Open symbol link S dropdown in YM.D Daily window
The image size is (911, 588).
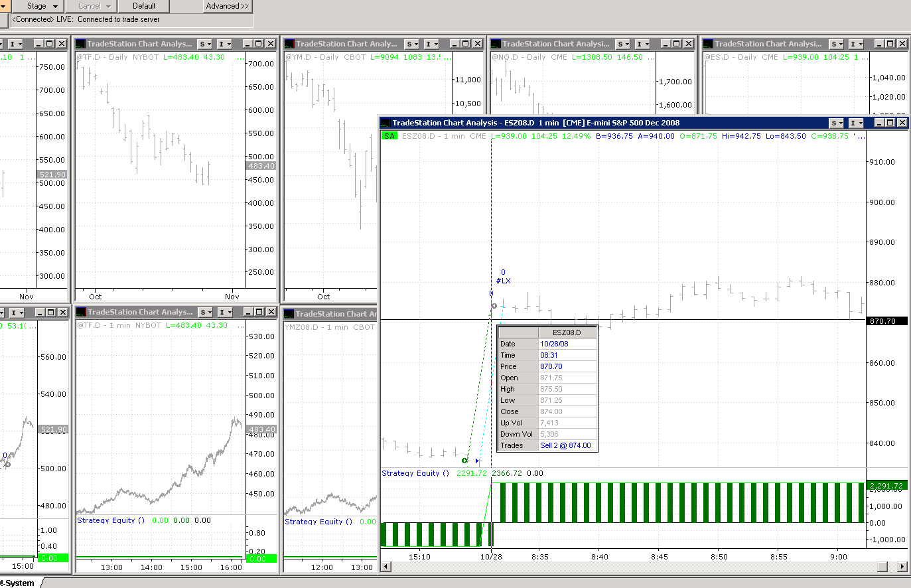point(412,44)
